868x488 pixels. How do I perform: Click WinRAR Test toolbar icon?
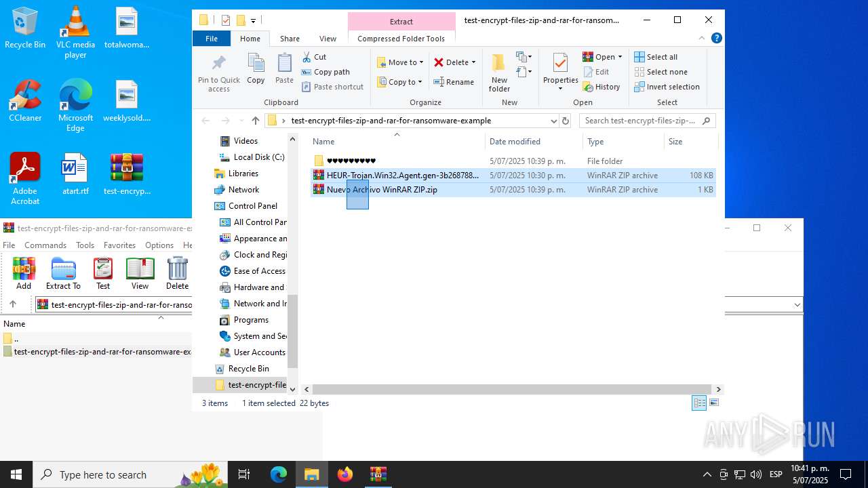tap(103, 273)
